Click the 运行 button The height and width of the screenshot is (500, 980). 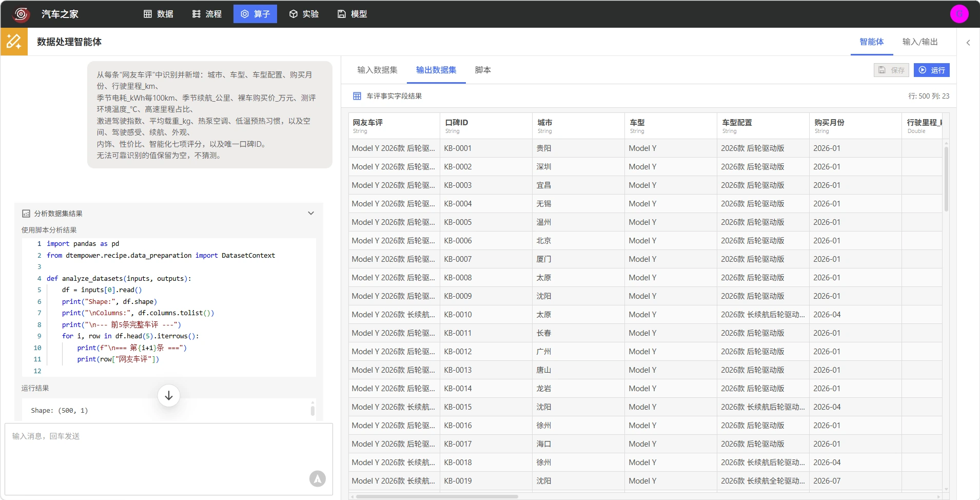click(931, 70)
